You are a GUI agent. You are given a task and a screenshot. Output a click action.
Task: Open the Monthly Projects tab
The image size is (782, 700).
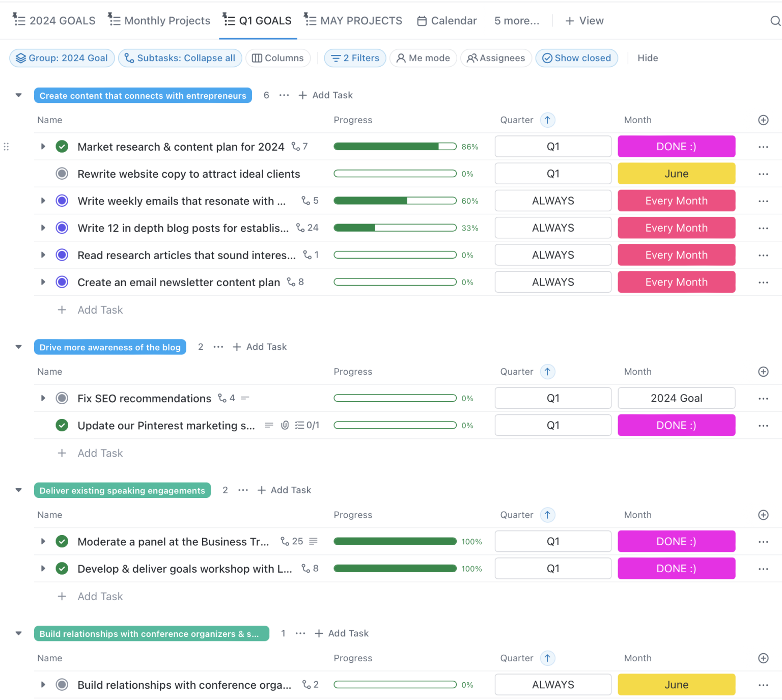159,21
